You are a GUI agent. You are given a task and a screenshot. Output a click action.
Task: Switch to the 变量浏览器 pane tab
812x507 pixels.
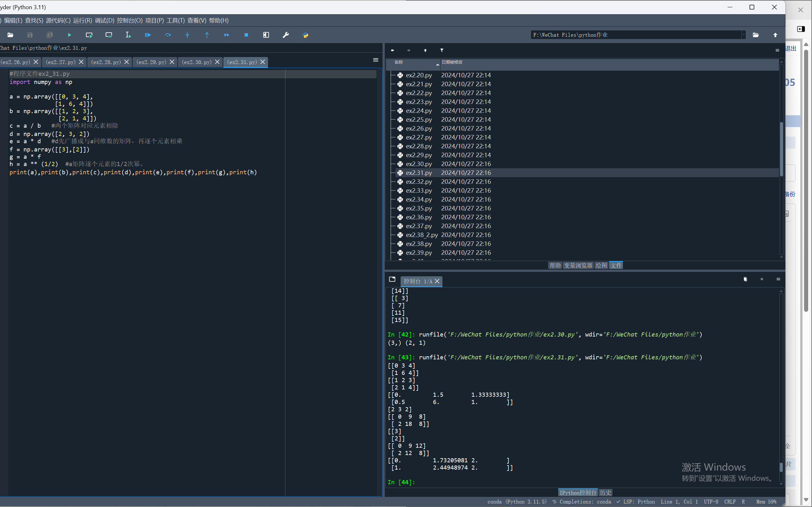(x=578, y=265)
